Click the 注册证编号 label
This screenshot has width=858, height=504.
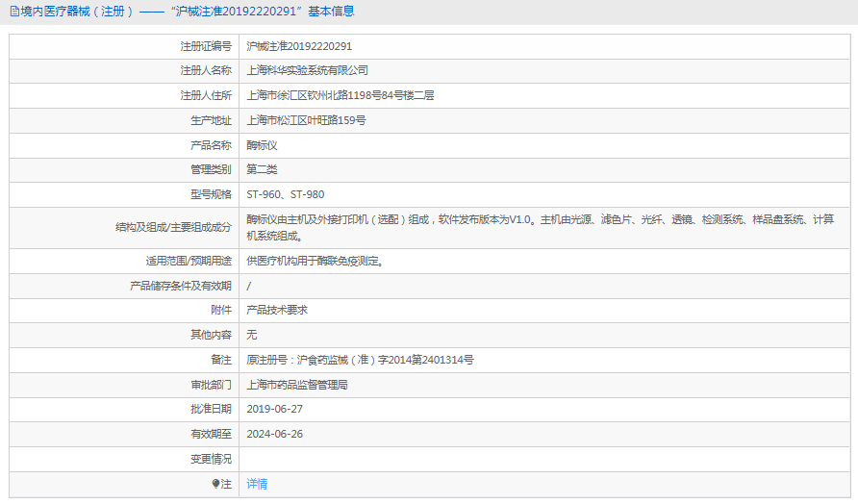click(206, 46)
